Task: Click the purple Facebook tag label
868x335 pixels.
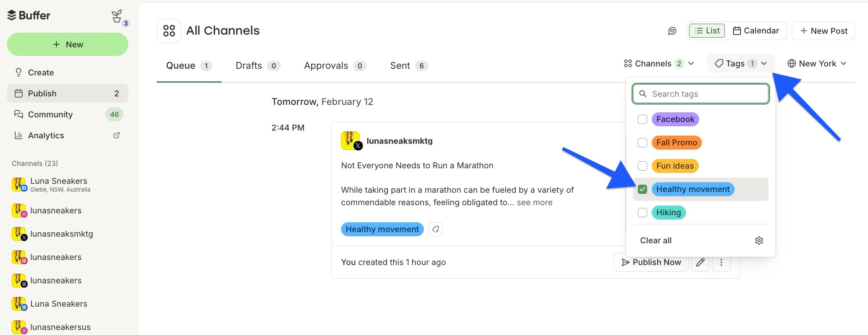Action: coord(675,119)
